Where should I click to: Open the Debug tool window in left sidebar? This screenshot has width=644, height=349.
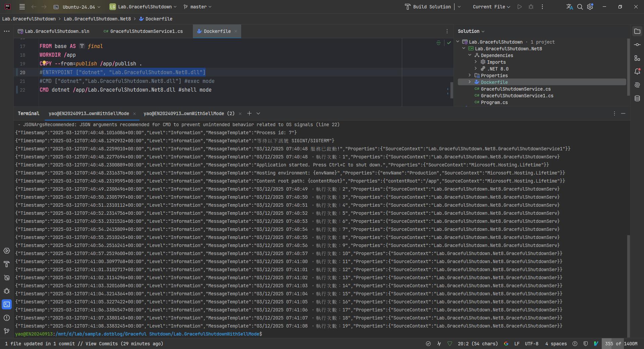(x=7, y=291)
